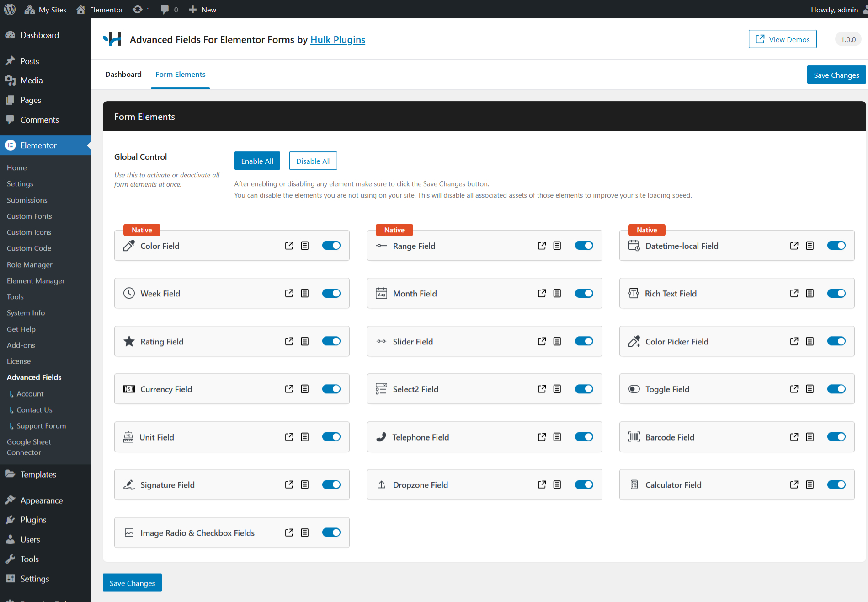This screenshot has width=868, height=602.
Task: Open the Color Picker Field documentation icon
Action: (810, 341)
